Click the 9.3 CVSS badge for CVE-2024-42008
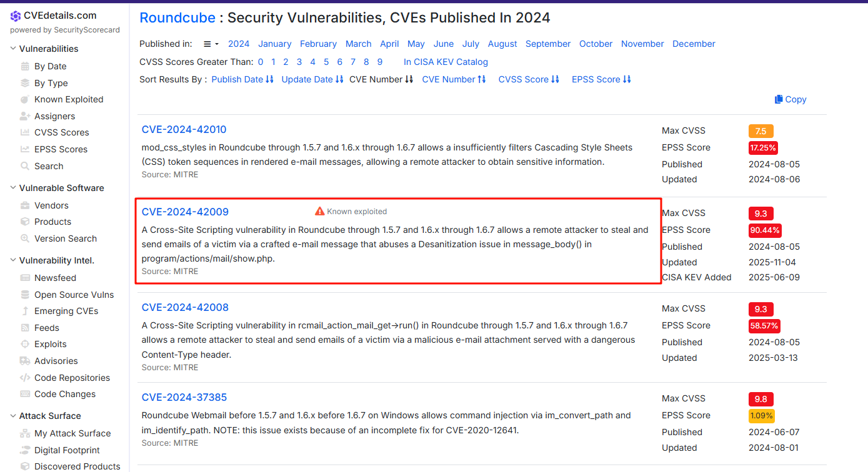The image size is (868, 472). [761, 309]
